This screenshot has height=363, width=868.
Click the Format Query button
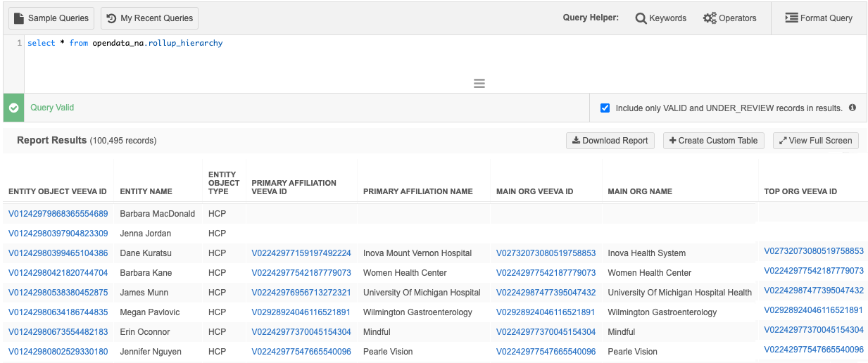(x=819, y=18)
